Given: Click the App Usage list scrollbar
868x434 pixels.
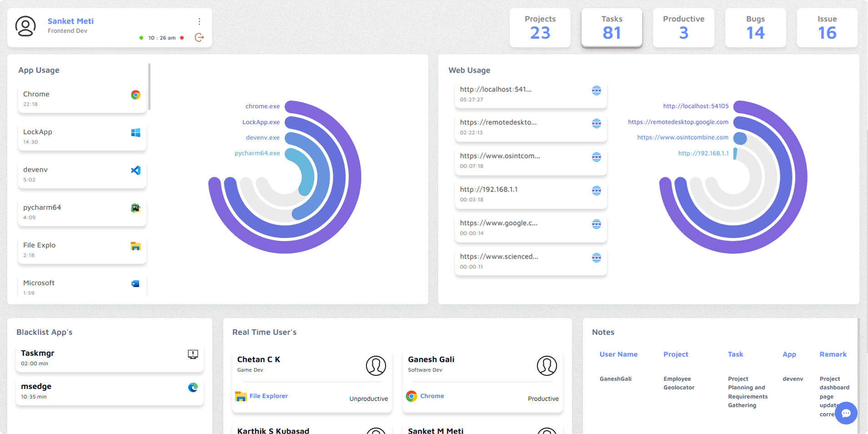Looking at the screenshot, I should click(149, 86).
